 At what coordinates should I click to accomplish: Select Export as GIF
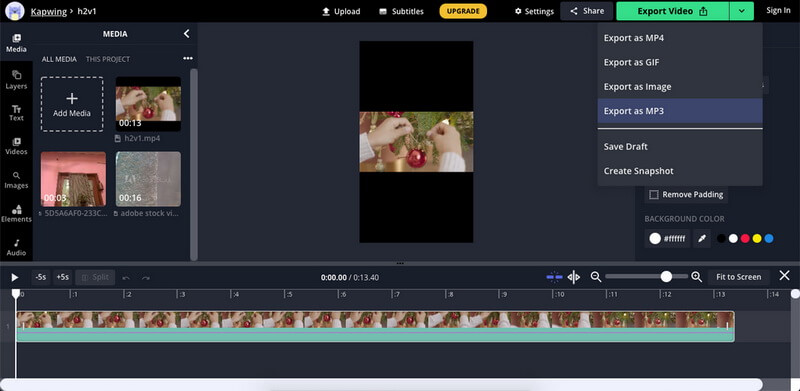click(680, 62)
